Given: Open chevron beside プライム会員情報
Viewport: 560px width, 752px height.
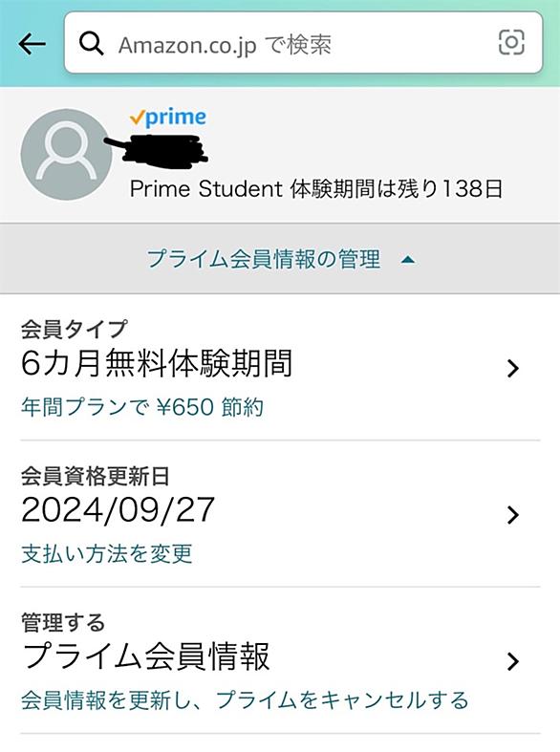Looking at the screenshot, I should pos(513,661).
